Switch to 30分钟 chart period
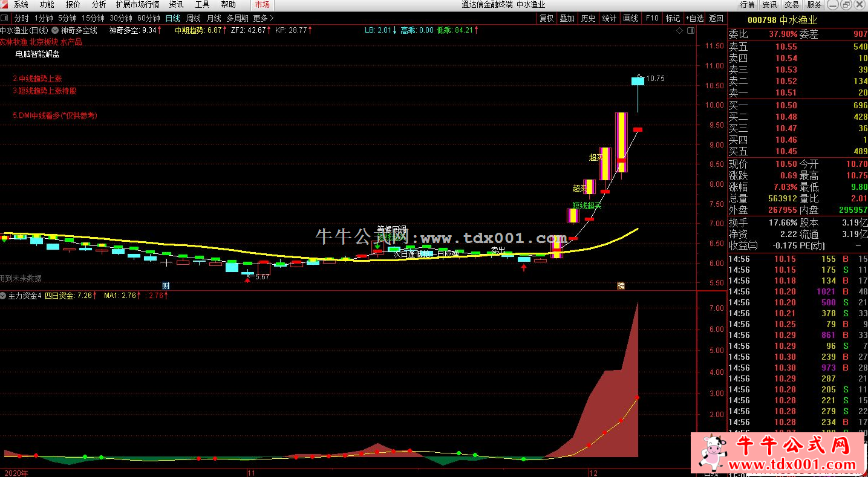The image size is (868, 477). (x=121, y=18)
